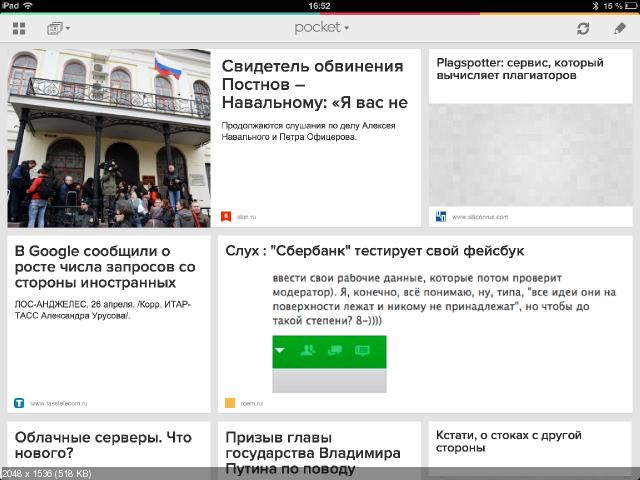The width and height of the screenshot is (640, 480).
Task: Open the pocket title dropdown menu
Action: 321,28
